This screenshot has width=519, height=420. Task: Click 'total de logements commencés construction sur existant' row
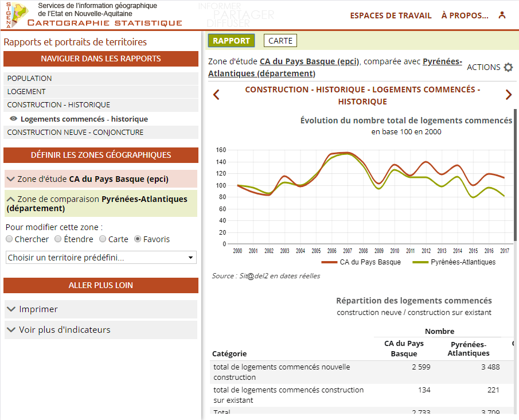pos(361,395)
